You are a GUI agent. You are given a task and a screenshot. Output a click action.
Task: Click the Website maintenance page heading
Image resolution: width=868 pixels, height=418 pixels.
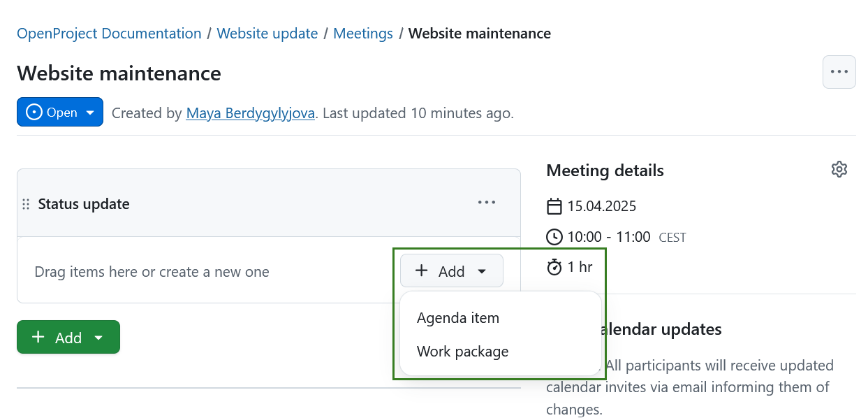coord(119,73)
